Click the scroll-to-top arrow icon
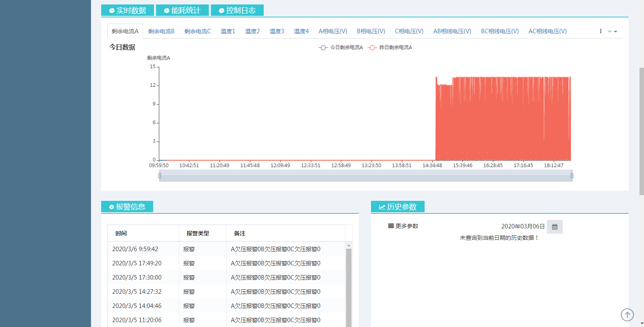 click(627, 314)
